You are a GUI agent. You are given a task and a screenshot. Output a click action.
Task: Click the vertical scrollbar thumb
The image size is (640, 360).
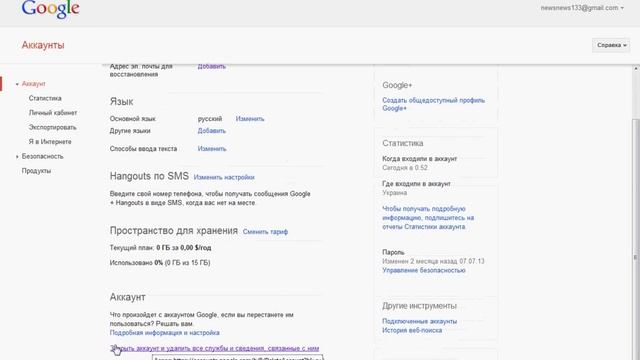pos(636,239)
